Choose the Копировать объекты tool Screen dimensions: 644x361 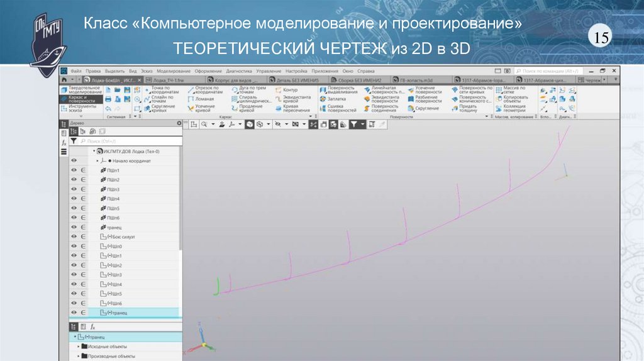click(511, 99)
